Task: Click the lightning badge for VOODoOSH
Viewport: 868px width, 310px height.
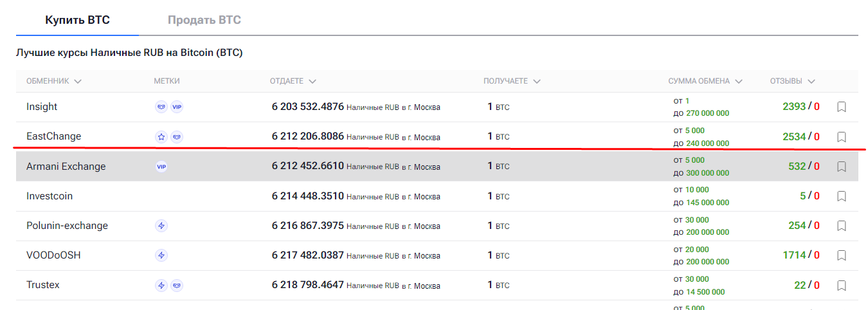Action: (161, 255)
